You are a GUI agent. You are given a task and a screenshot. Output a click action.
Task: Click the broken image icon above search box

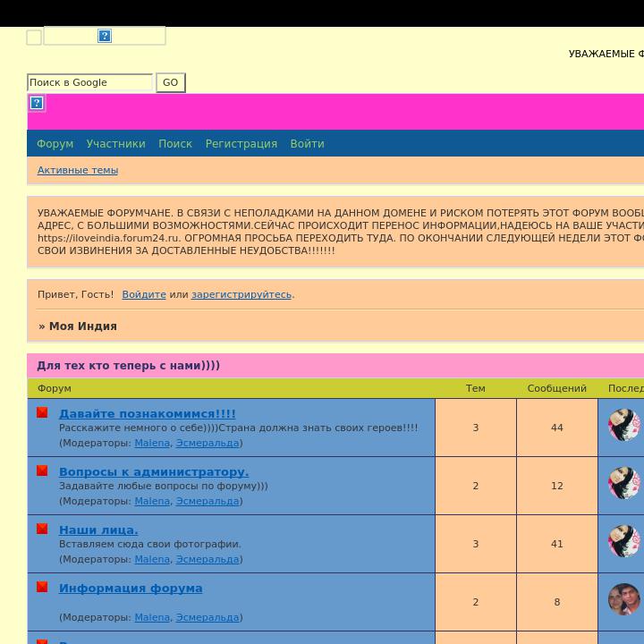(105, 36)
